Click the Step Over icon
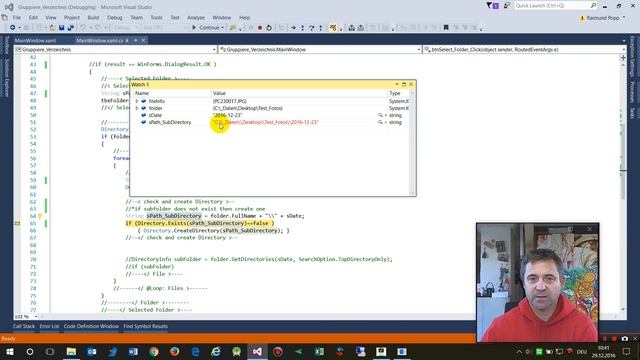This screenshot has width=640, height=360. [311, 28]
